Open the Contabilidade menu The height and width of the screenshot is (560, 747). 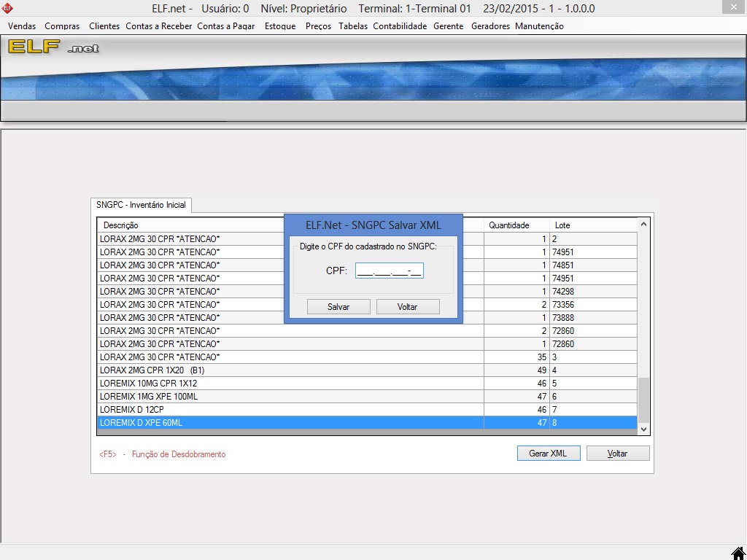tap(400, 26)
